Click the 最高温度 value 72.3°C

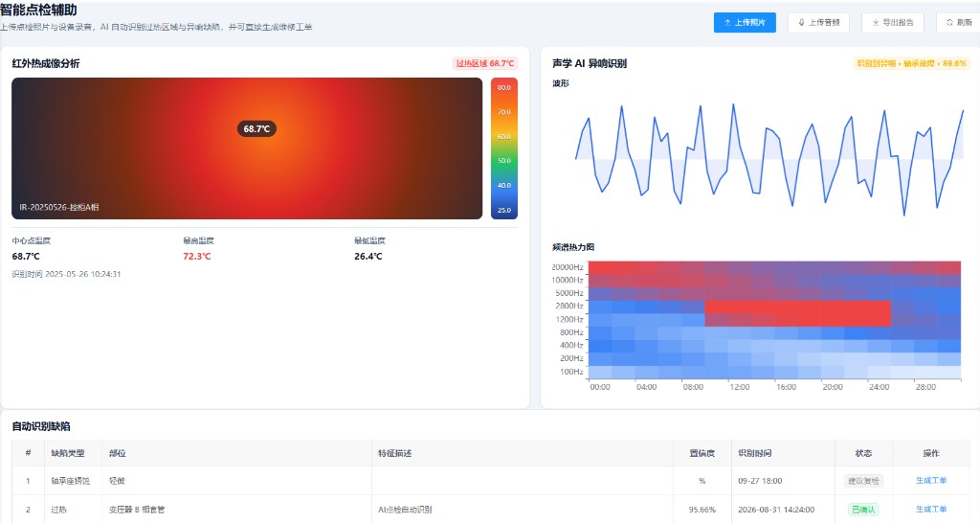(197, 257)
